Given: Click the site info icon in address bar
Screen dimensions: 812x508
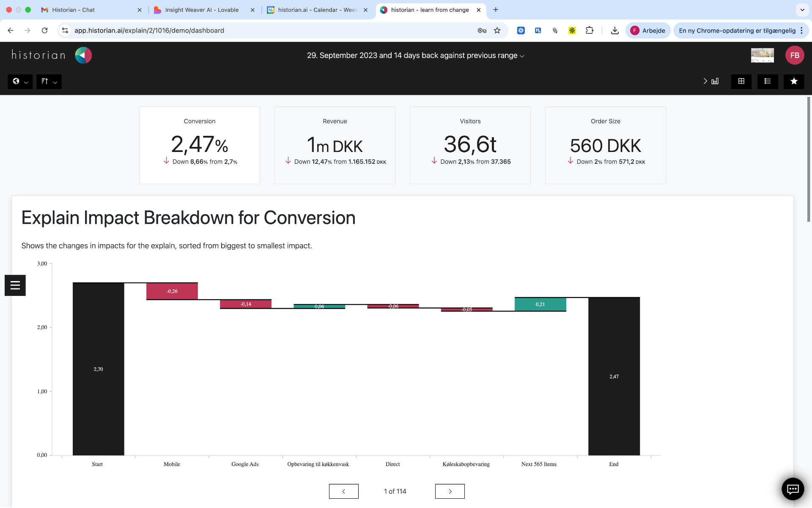Looking at the screenshot, I should click(65, 30).
